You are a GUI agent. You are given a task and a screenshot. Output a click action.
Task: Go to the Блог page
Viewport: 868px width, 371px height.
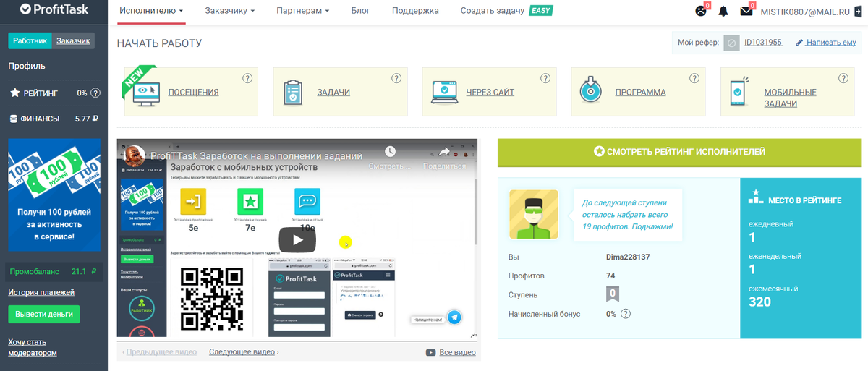361,11
